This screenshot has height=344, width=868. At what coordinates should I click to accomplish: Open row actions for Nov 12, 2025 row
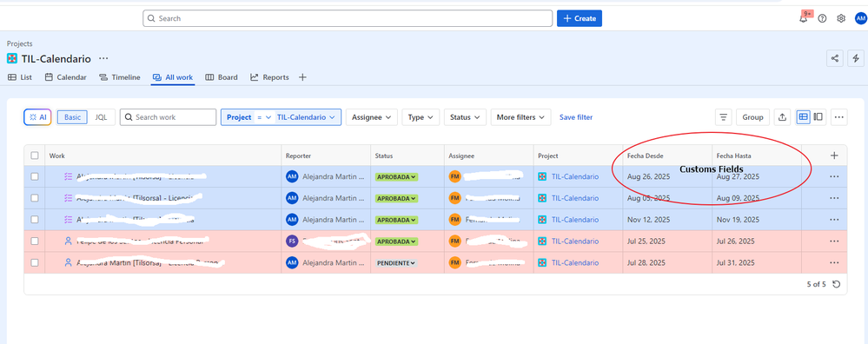834,220
